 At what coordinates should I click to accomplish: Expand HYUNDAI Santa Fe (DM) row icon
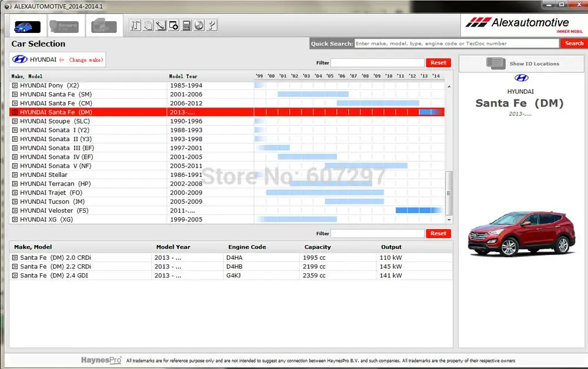(15, 112)
